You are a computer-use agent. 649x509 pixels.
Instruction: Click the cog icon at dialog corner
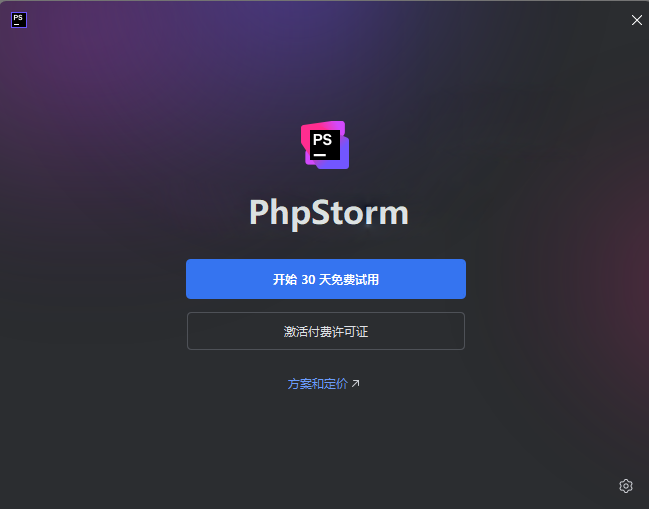626,486
